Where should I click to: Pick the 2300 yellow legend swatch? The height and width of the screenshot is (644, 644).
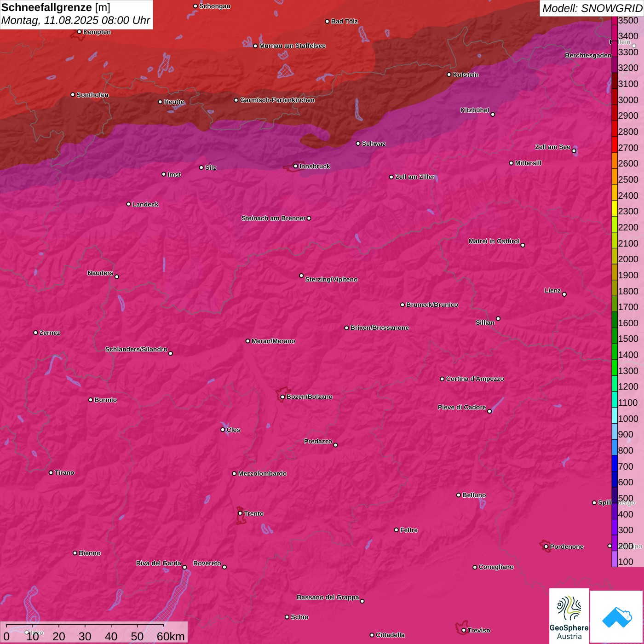pyautogui.click(x=615, y=208)
